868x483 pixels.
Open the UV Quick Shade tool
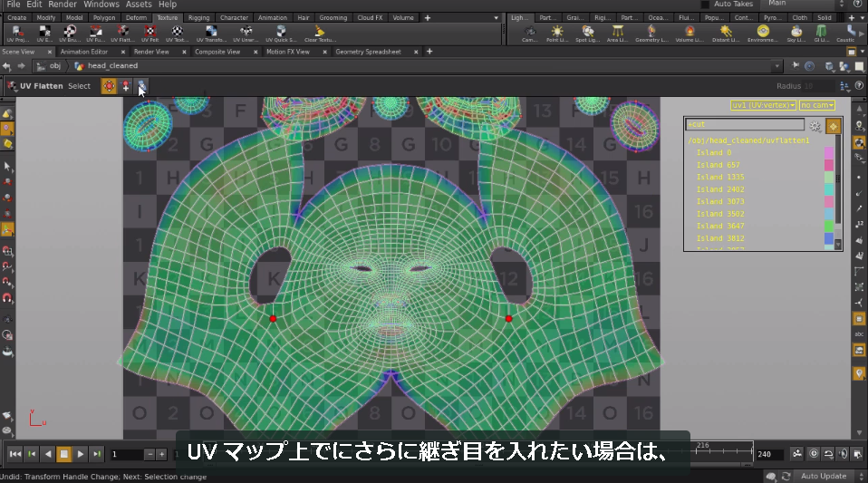[281, 34]
